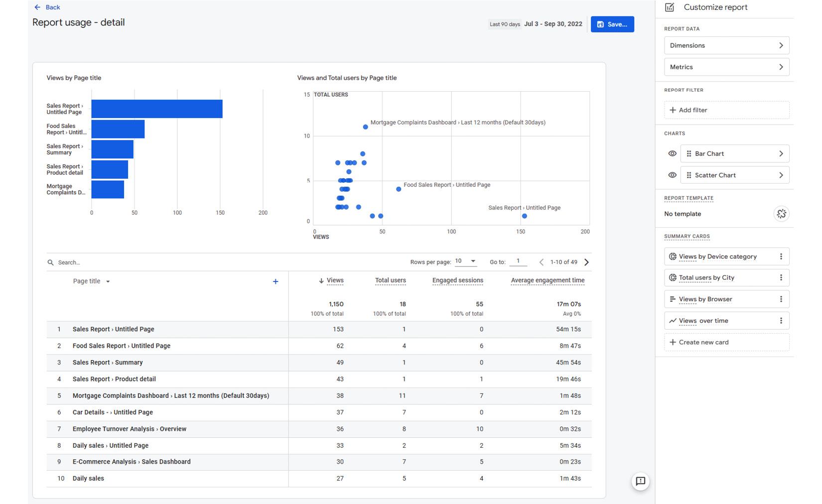Open options menu for Views over time
The height and width of the screenshot is (504, 822).
point(781,321)
